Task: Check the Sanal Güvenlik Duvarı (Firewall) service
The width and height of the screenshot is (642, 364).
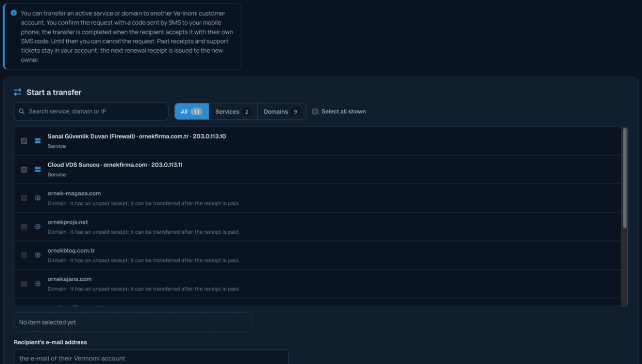Action: click(x=24, y=141)
